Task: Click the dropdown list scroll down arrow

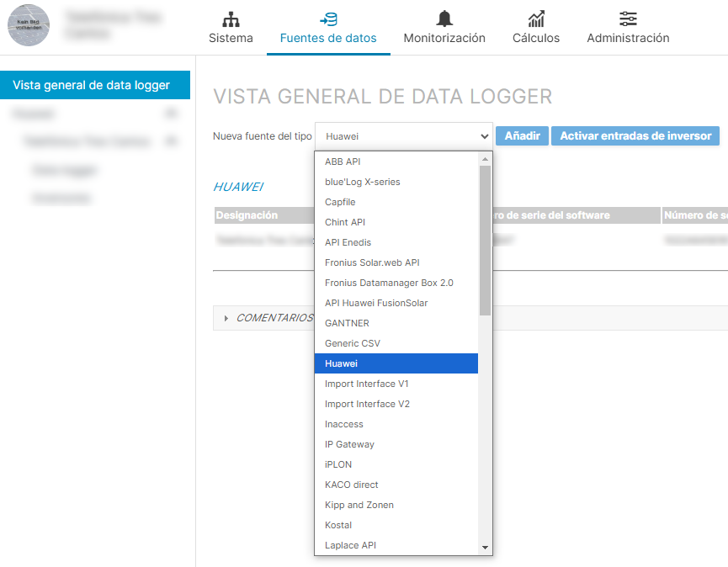Action: (x=485, y=548)
